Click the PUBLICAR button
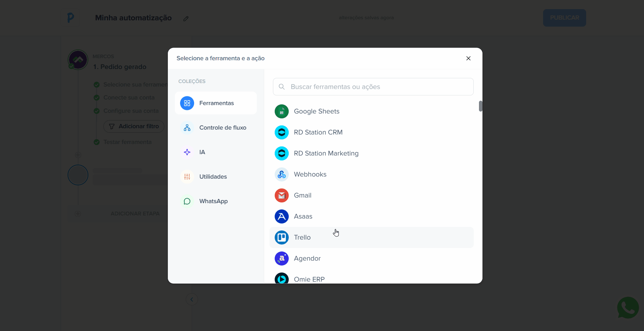 click(x=564, y=18)
